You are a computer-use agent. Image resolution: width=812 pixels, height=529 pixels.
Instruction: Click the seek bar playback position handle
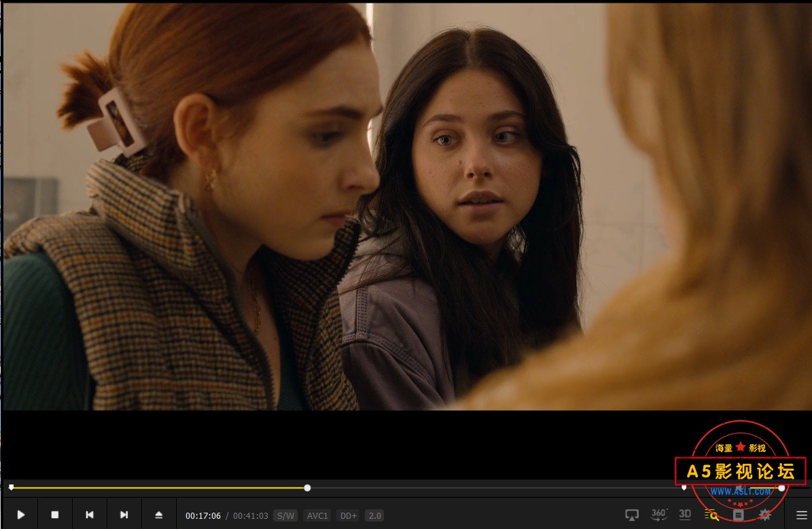pos(307,488)
